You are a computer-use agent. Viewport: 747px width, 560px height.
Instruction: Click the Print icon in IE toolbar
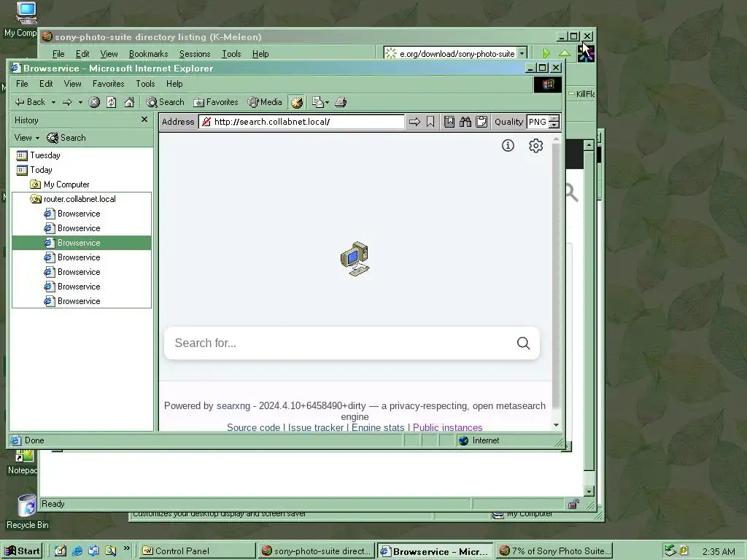click(x=341, y=102)
